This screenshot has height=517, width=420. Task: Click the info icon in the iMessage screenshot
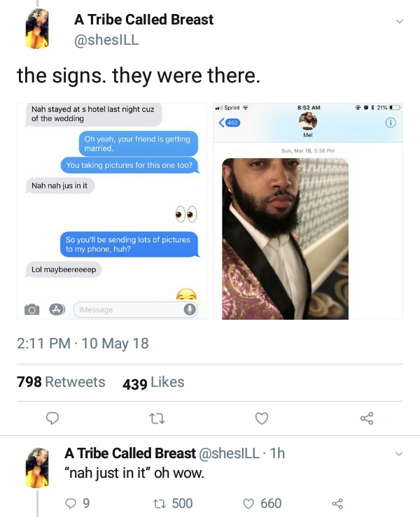click(x=391, y=123)
